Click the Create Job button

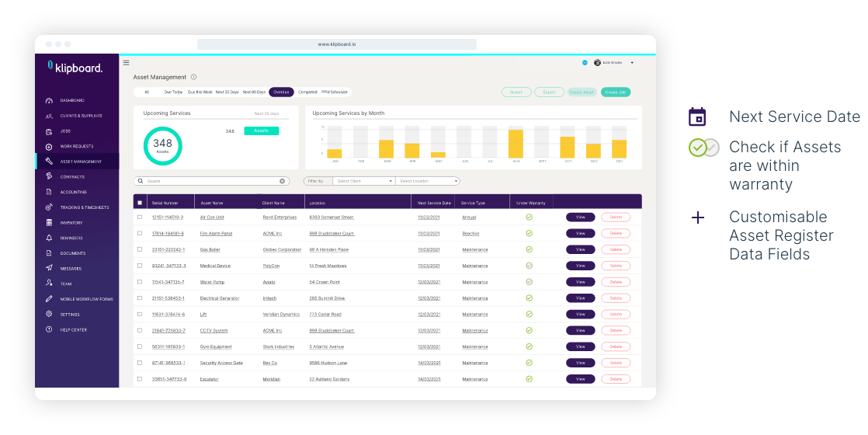coord(615,92)
